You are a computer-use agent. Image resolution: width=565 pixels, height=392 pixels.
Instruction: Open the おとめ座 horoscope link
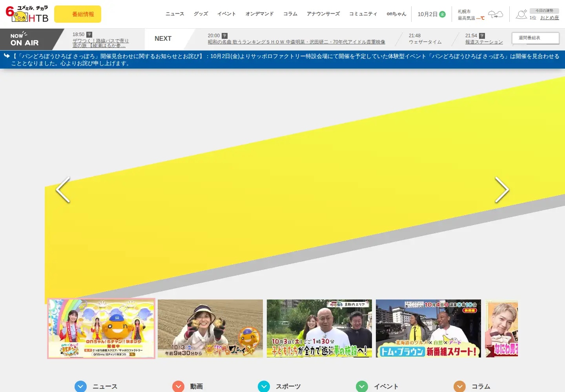click(550, 18)
